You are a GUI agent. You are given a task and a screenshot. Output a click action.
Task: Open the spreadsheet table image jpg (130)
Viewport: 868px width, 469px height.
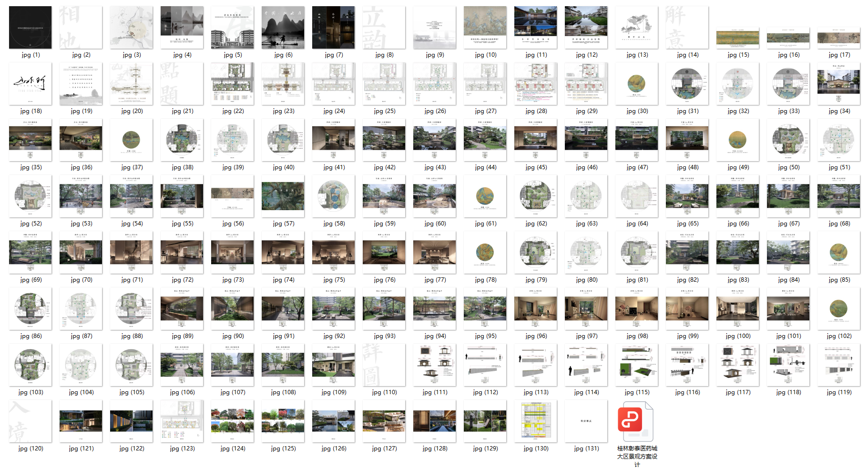[536, 421]
